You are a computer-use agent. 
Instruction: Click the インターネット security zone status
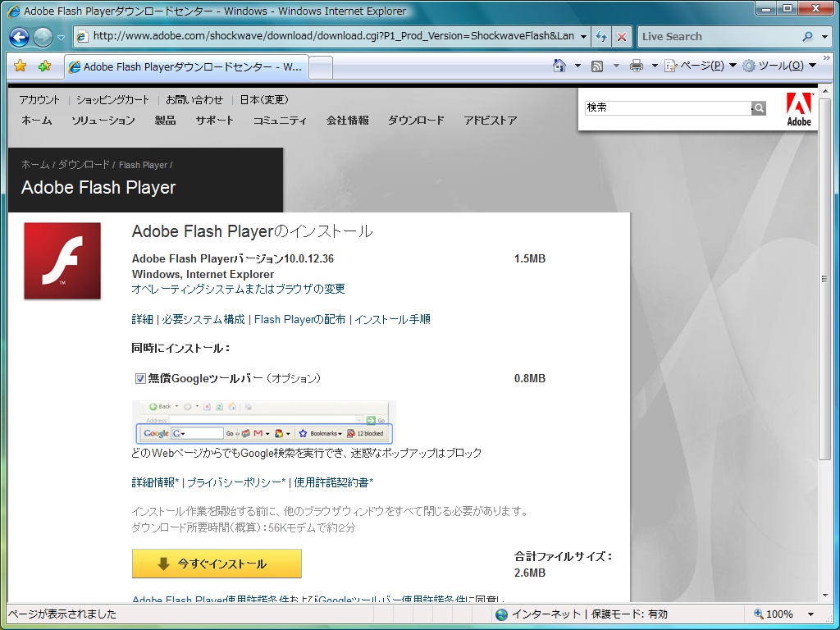(x=582, y=614)
